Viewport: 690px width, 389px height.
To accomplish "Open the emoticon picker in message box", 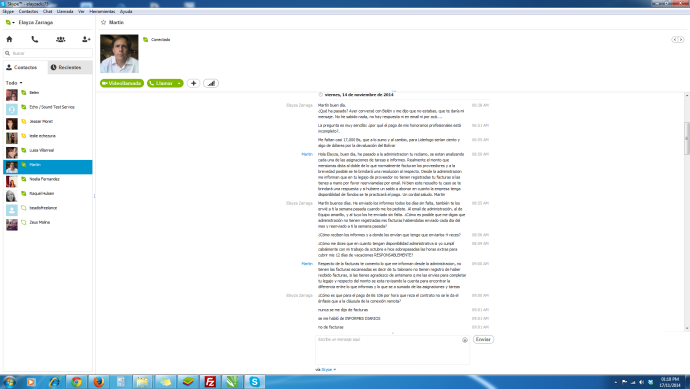I will 465,340.
